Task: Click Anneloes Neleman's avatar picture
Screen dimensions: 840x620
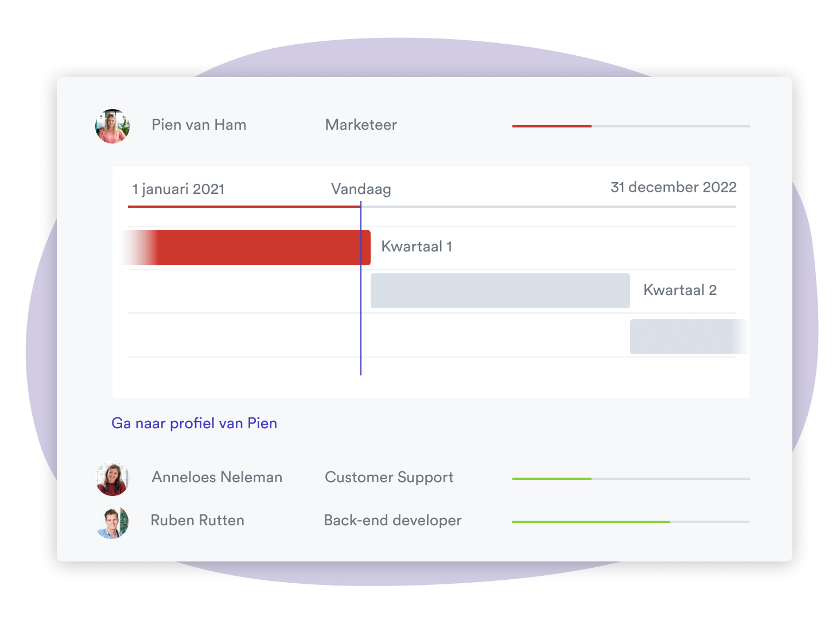Action: tap(112, 479)
